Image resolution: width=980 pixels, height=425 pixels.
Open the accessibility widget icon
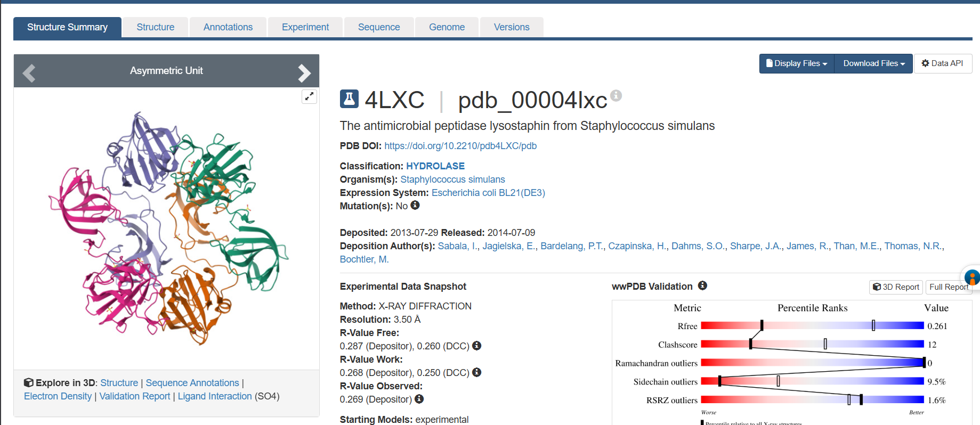(972, 277)
